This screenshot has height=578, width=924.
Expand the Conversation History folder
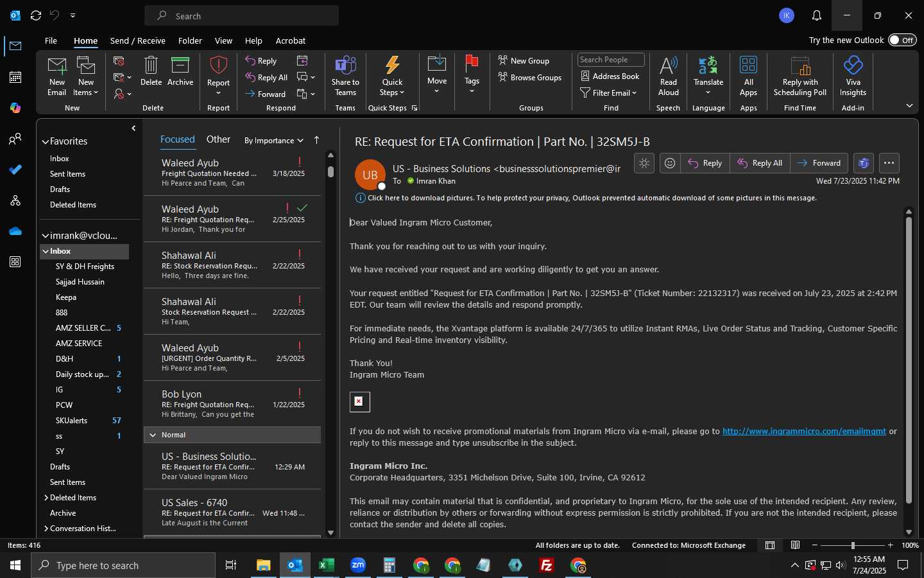[46, 529]
